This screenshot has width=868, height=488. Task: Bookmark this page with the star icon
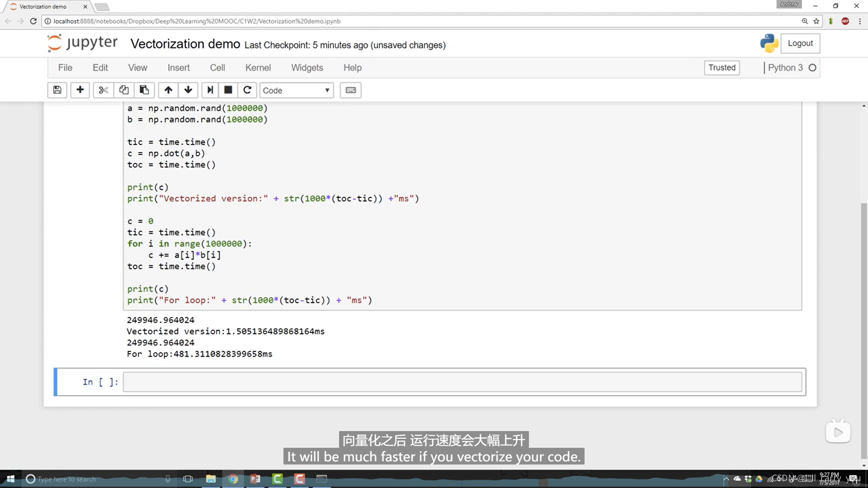tap(816, 21)
